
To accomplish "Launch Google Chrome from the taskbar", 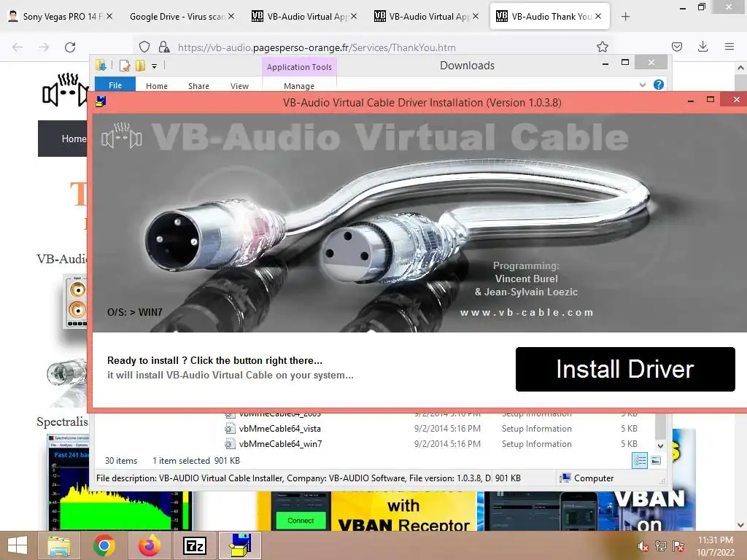I will pos(104,545).
